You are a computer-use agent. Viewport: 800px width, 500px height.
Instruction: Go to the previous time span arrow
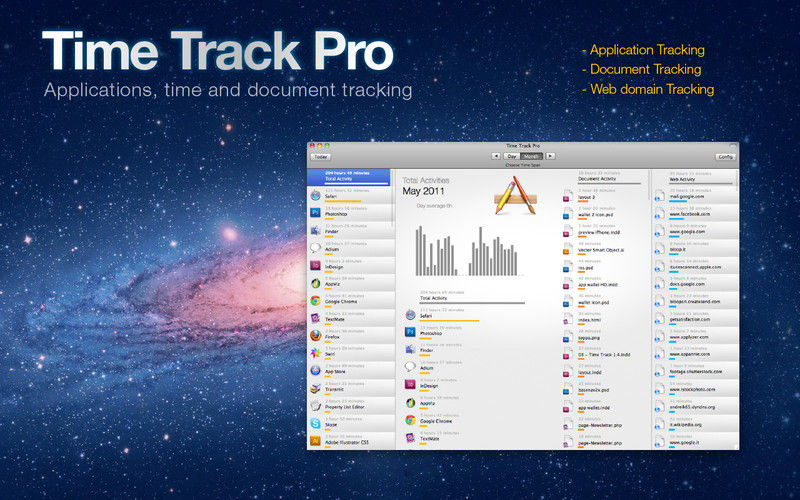(496, 156)
